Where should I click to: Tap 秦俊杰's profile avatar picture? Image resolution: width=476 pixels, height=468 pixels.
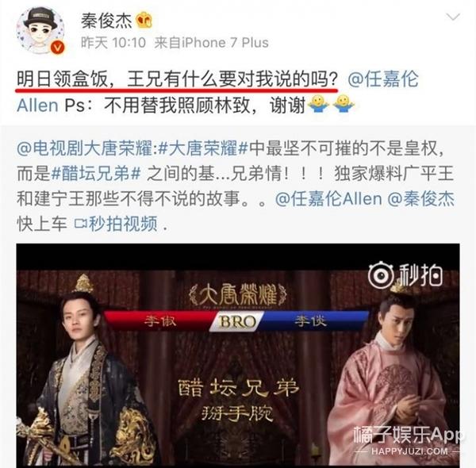tap(40, 30)
